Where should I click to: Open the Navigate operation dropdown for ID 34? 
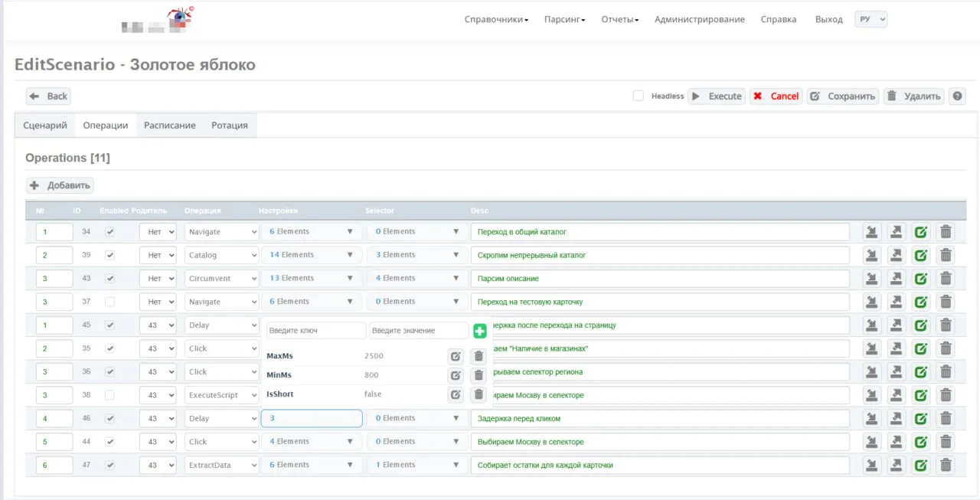click(x=221, y=232)
